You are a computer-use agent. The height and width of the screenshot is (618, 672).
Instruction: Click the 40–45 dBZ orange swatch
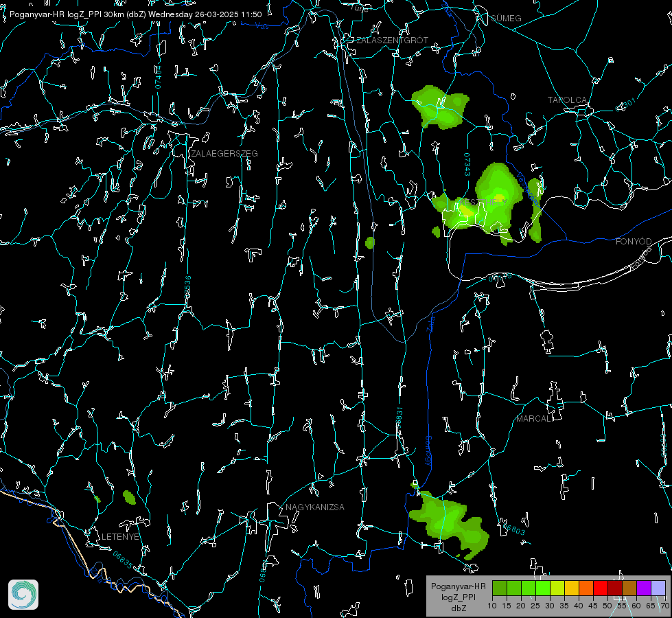click(x=586, y=588)
